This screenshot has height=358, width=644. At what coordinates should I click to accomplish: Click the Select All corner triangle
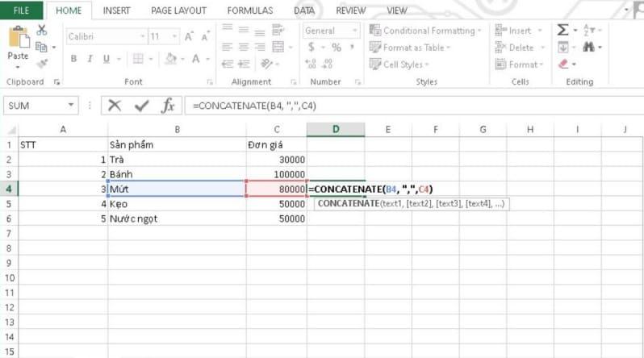11,130
